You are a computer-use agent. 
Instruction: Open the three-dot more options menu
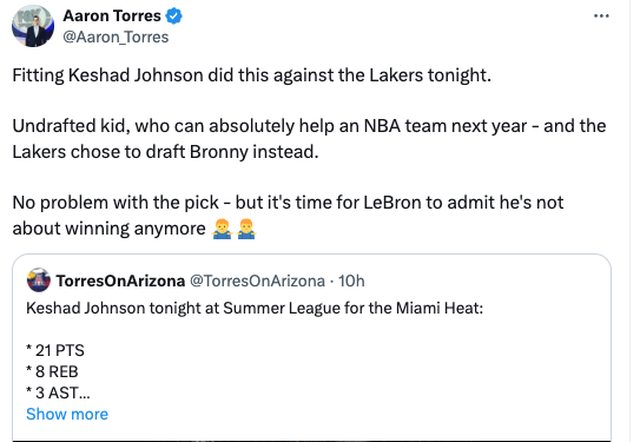[x=601, y=16]
